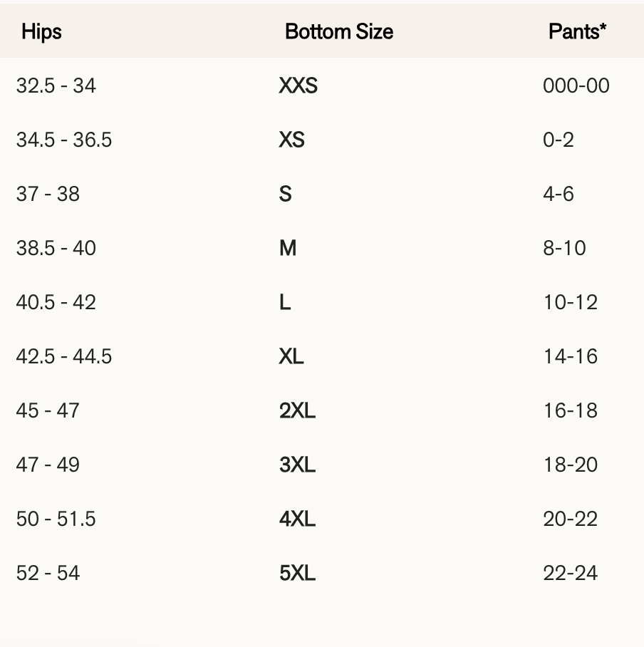Select the XS bottom size cell
This screenshot has width=644, height=647.
click(291, 140)
